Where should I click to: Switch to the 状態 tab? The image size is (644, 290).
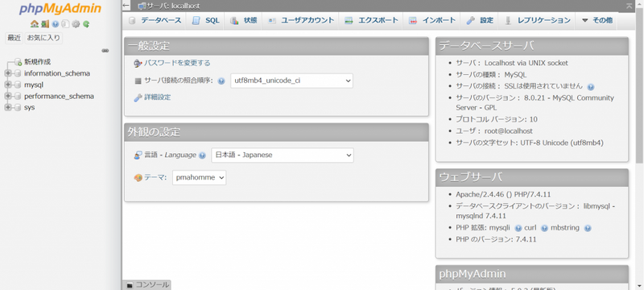(244, 20)
